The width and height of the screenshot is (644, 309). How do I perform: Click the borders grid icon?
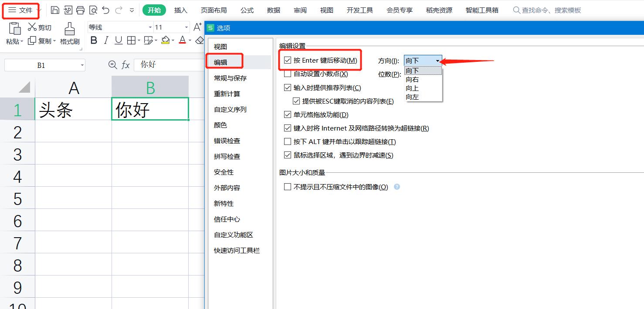tap(132, 40)
